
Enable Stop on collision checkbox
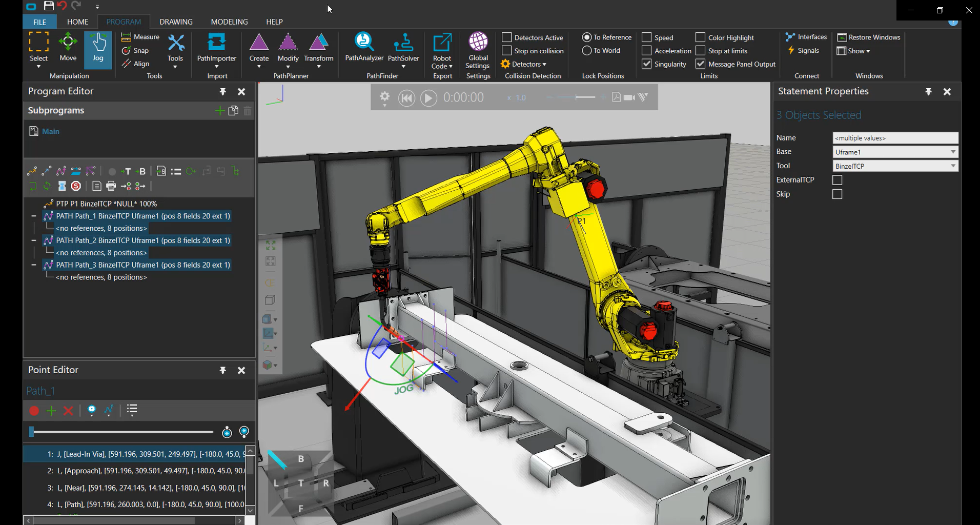pos(507,51)
